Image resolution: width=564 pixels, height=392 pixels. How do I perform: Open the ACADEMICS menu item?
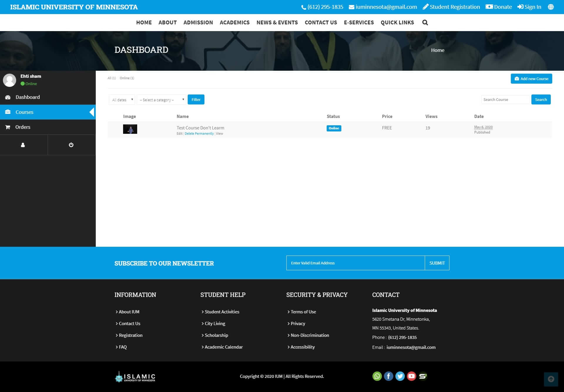point(234,23)
